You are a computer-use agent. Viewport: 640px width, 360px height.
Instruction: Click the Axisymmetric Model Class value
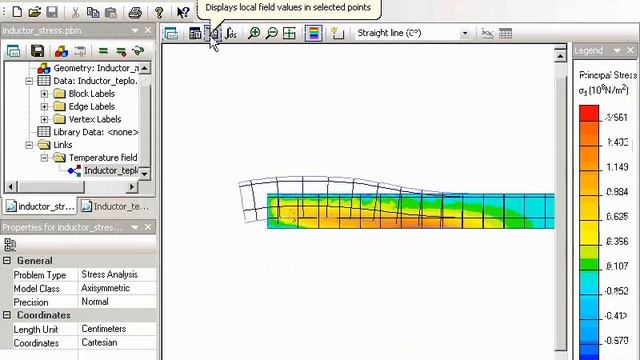[117, 288]
